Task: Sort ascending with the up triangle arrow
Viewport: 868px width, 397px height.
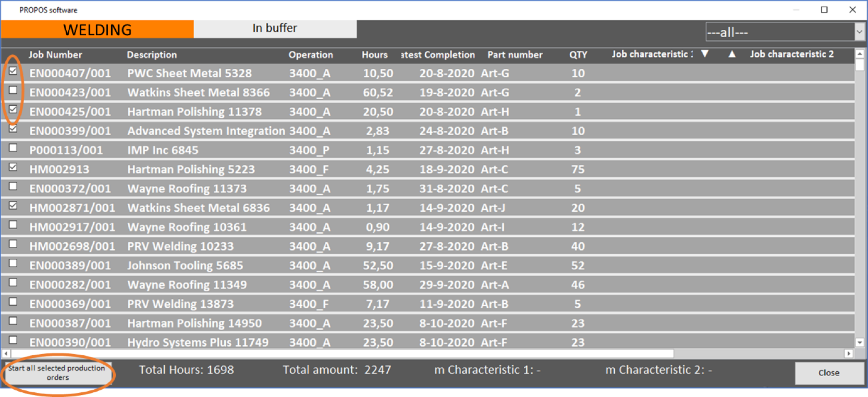Action: 732,54
